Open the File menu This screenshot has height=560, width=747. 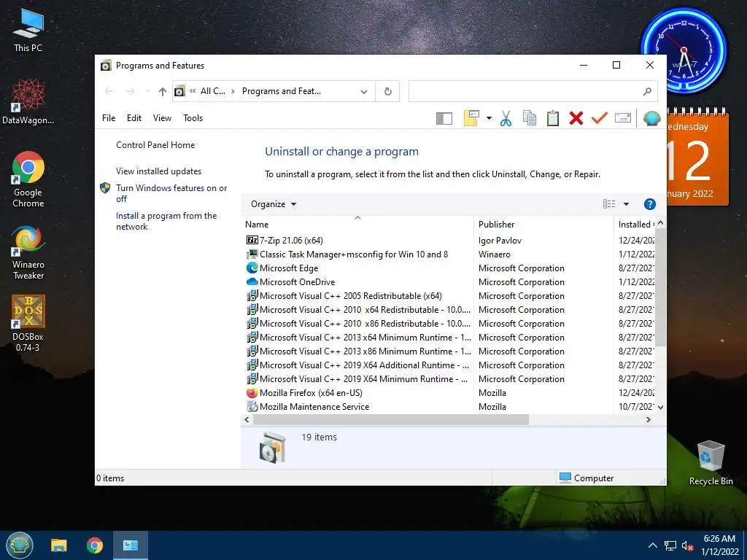pyautogui.click(x=109, y=118)
